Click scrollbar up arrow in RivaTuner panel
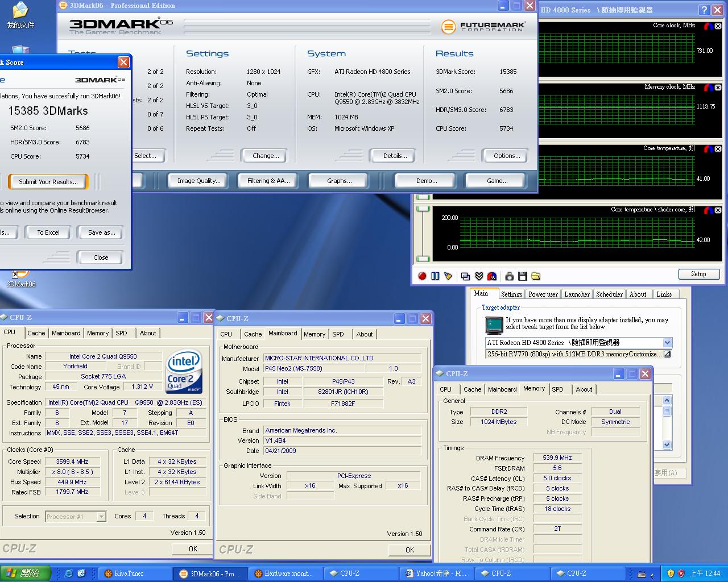728x582 pixels. [667, 401]
